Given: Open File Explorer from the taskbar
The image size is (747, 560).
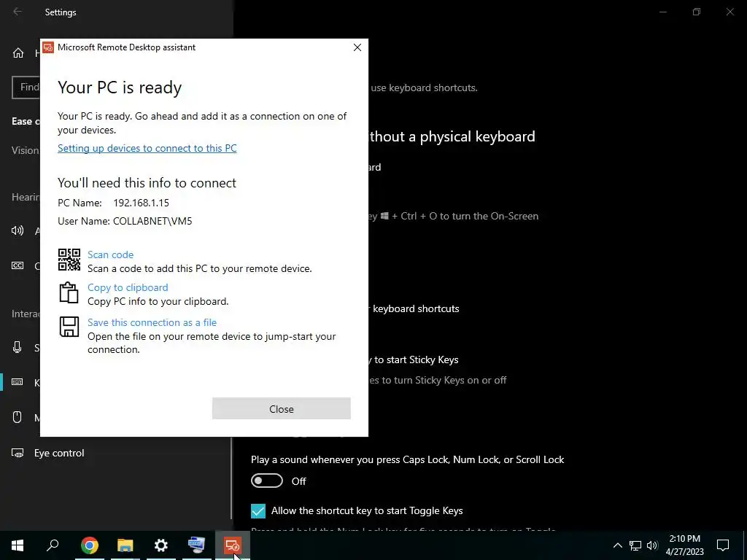Looking at the screenshot, I should (125, 545).
